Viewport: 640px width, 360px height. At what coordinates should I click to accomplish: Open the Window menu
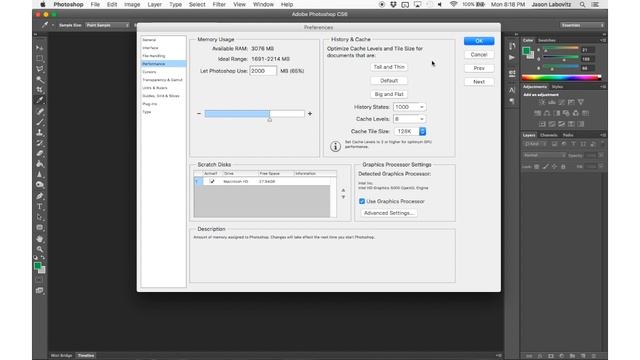[263, 4]
